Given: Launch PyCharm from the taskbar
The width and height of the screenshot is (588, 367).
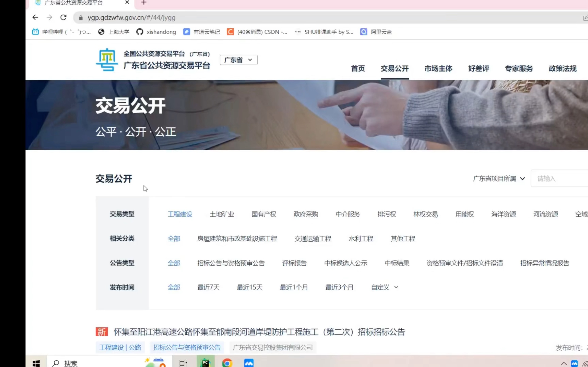Looking at the screenshot, I should pos(205,363).
